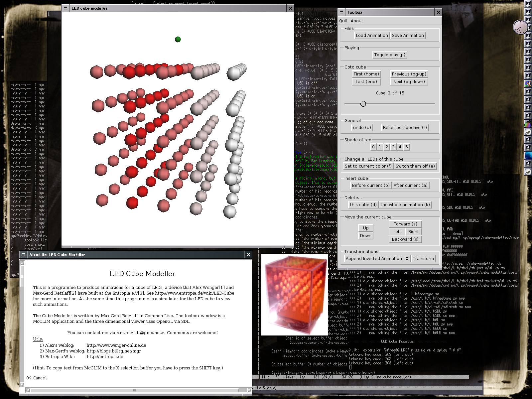Click the Load Animation button

click(x=372, y=36)
